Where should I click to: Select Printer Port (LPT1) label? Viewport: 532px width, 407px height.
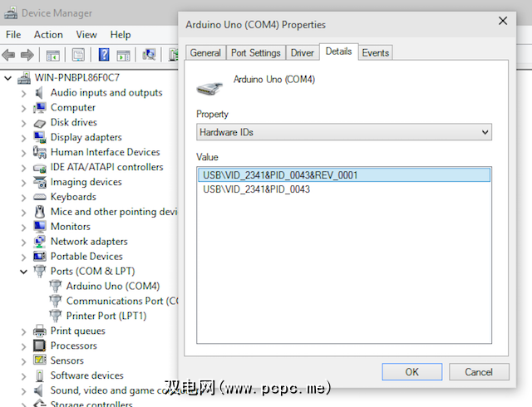(x=106, y=316)
